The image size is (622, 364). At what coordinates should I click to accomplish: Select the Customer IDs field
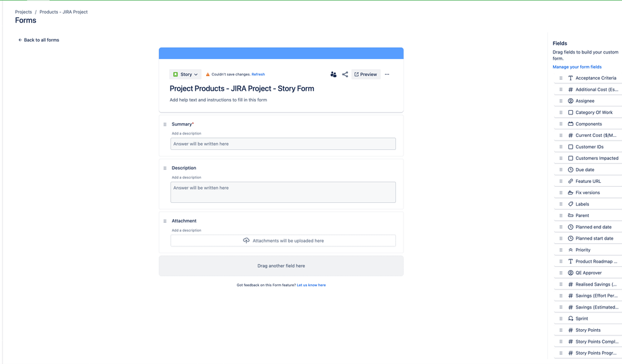(588, 147)
